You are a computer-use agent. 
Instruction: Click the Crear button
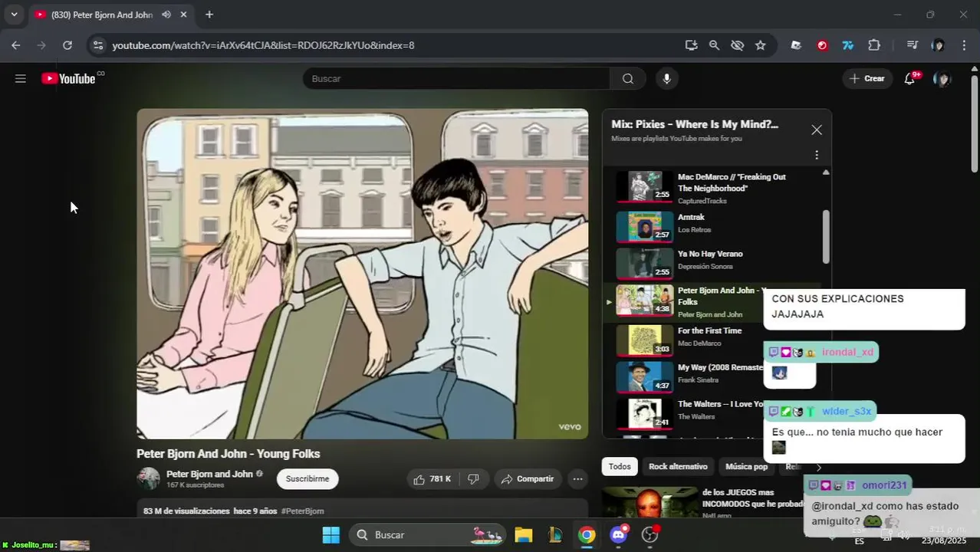click(x=867, y=78)
